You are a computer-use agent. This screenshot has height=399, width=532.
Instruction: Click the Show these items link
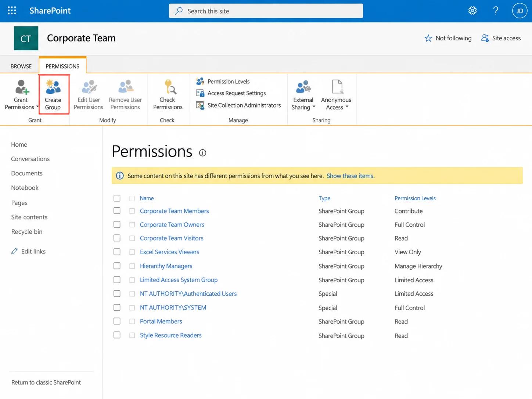point(350,176)
